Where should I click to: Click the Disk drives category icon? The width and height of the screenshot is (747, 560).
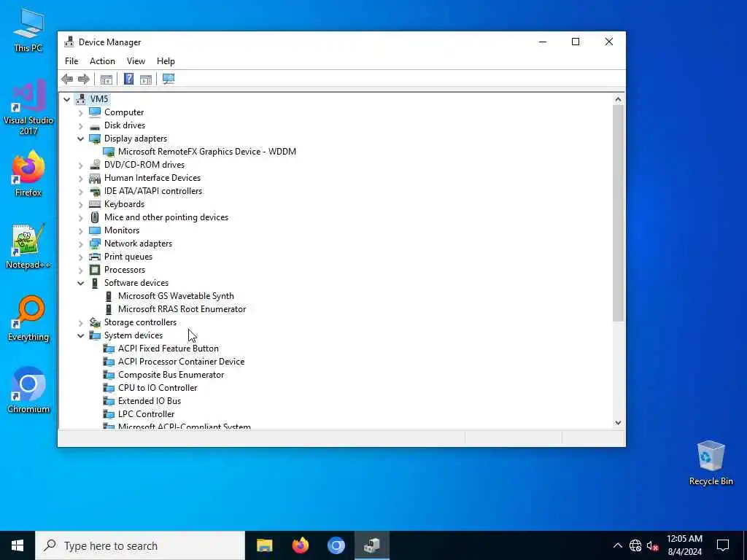95,125
